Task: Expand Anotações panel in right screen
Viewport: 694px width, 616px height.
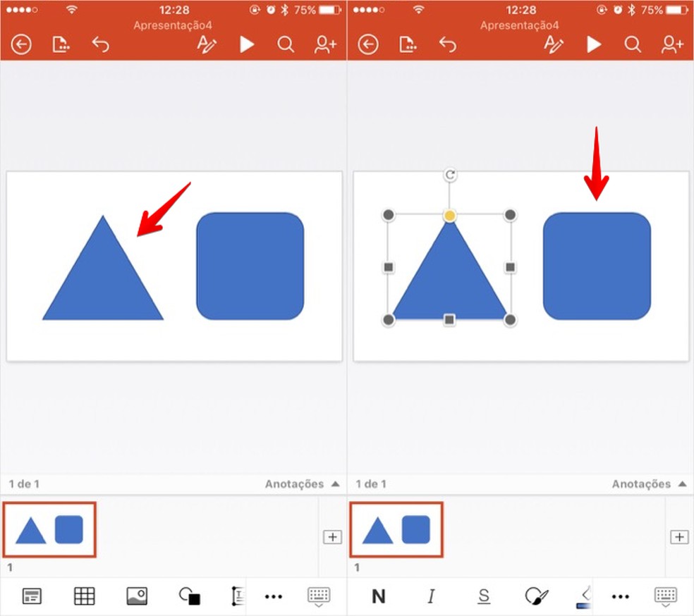Action: coord(650,483)
